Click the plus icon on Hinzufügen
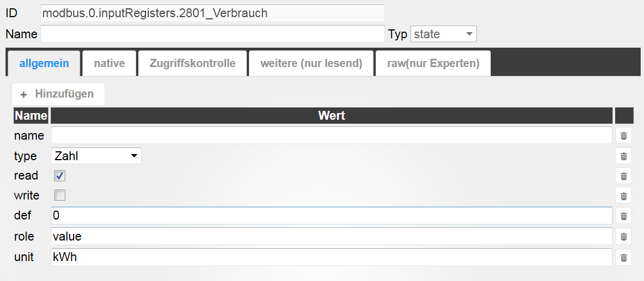 (x=23, y=95)
